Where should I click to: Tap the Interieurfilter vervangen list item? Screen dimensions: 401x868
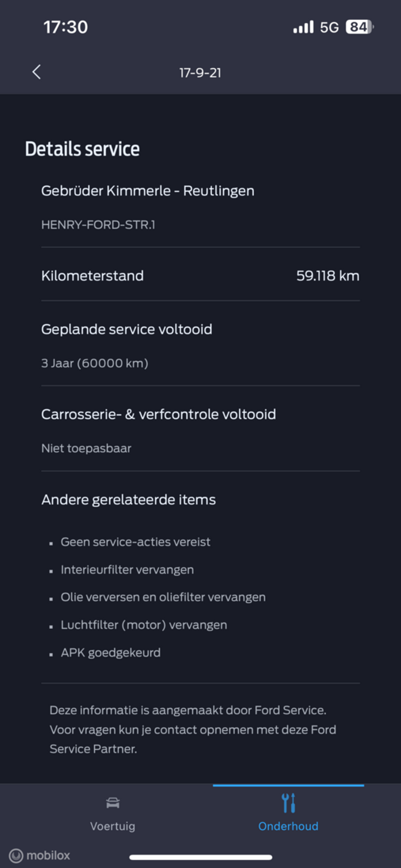pyautogui.click(x=127, y=569)
